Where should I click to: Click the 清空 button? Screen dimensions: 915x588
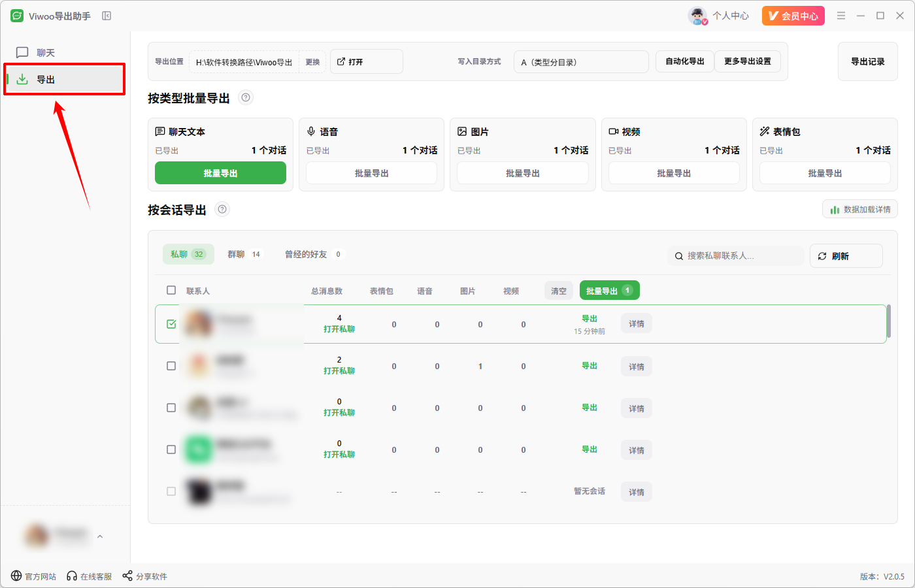pos(559,291)
